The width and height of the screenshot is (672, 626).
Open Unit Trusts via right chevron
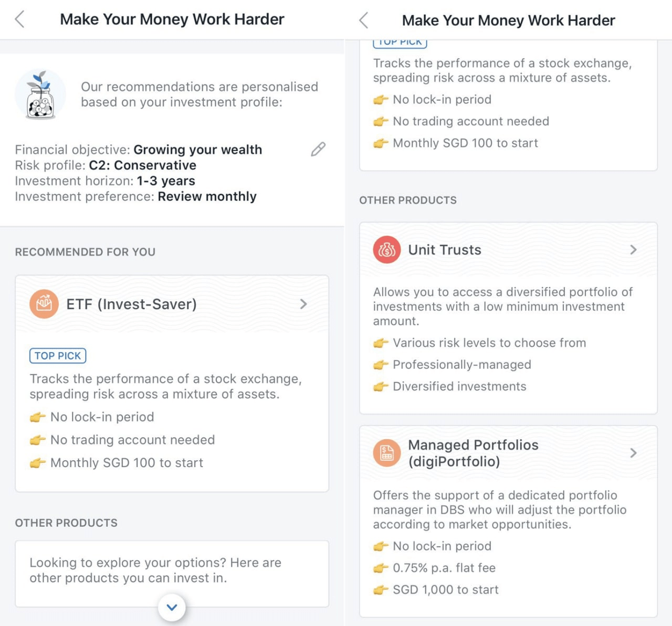click(633, 250)
